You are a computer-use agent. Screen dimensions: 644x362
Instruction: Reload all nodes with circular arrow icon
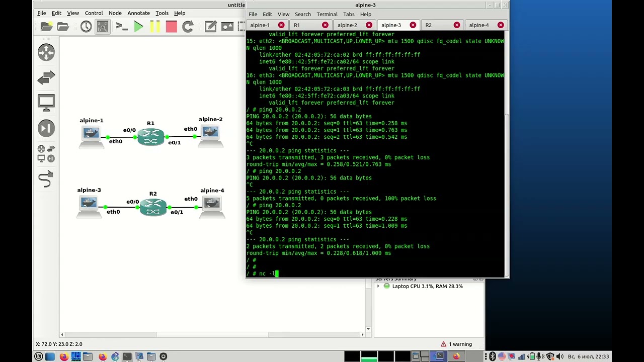tap(188, 27)
